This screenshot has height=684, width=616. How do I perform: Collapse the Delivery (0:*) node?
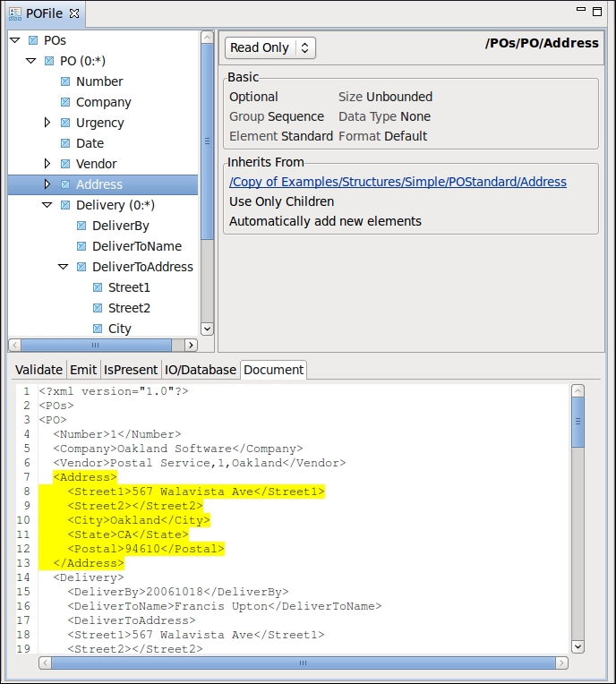pos(47,205)
